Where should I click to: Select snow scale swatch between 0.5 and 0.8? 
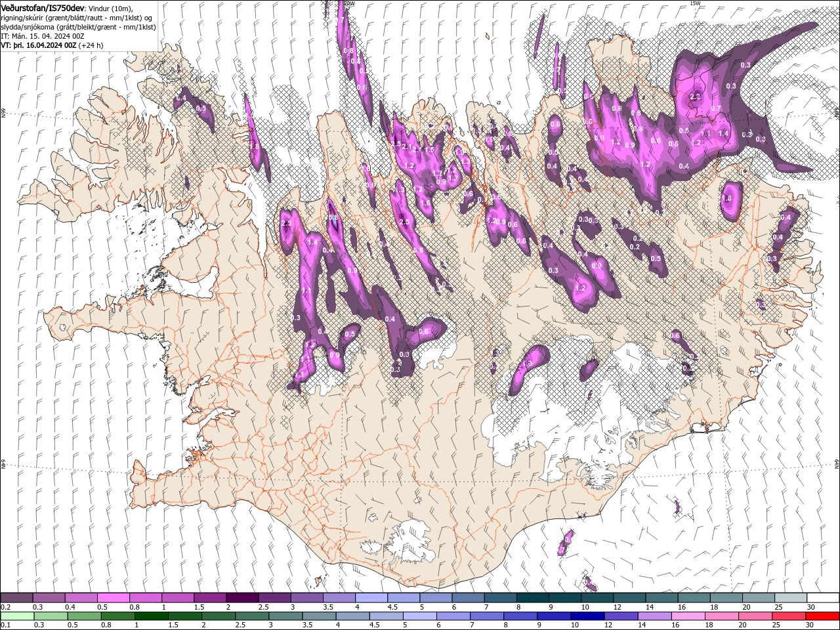click(x=113, y=598)
